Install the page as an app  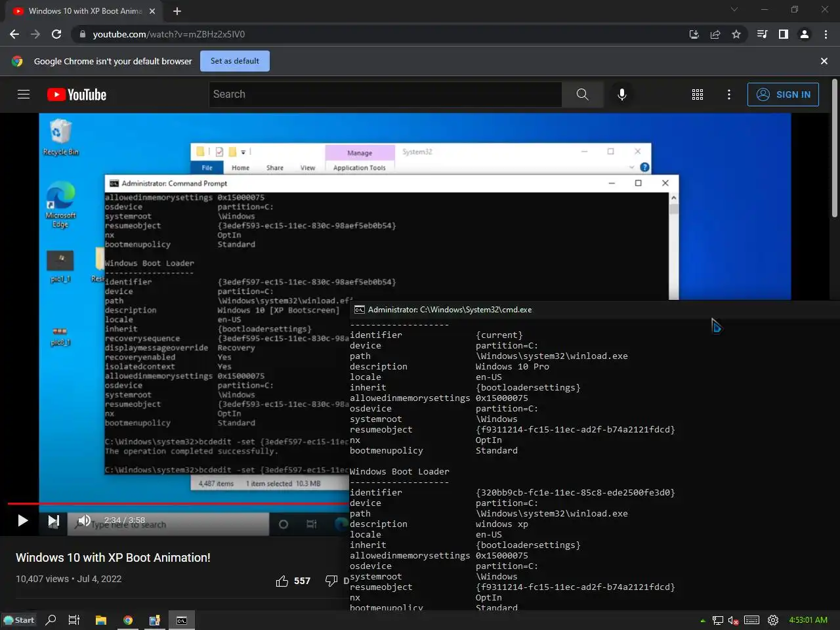tap(694, 34)
